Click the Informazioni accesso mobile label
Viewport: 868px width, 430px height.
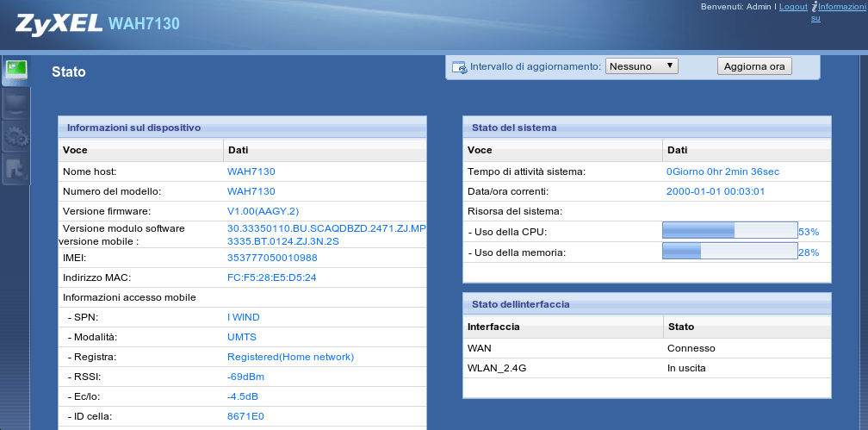pyautogui.click(x=129, y=297)
